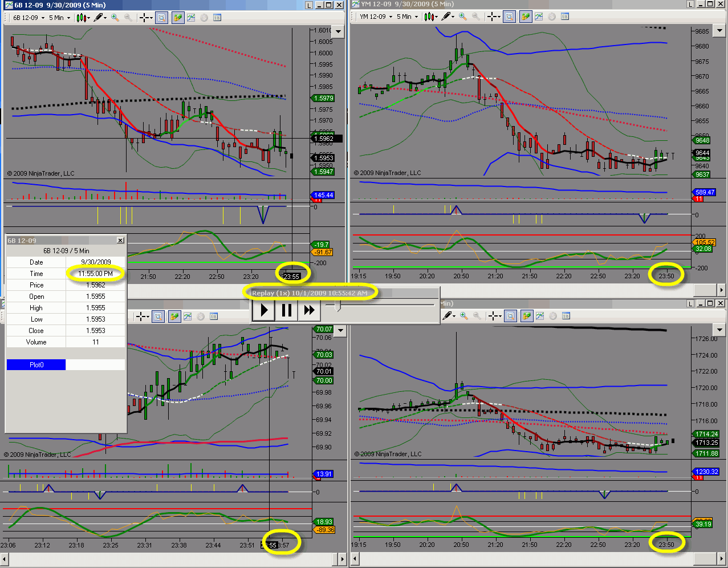Screen dimensions: 728x568
Task: Click the Replay pause button
Action: (x=287, y=310)
